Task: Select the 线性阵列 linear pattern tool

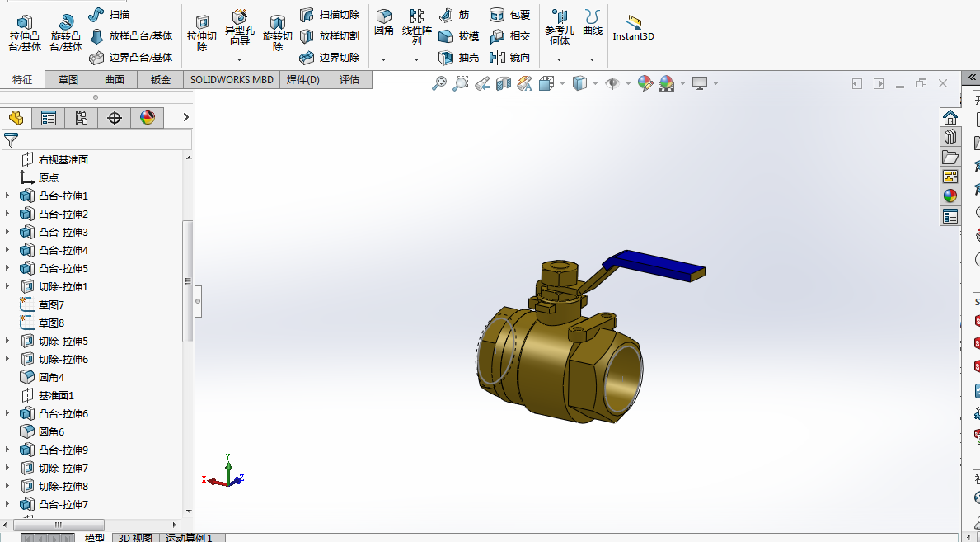Action: click(x=417, y=27)
